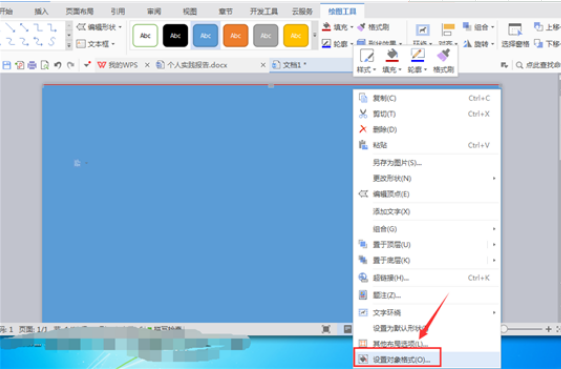
Task: Choose 题注(Z) from context menu
Action: [427, 295]
